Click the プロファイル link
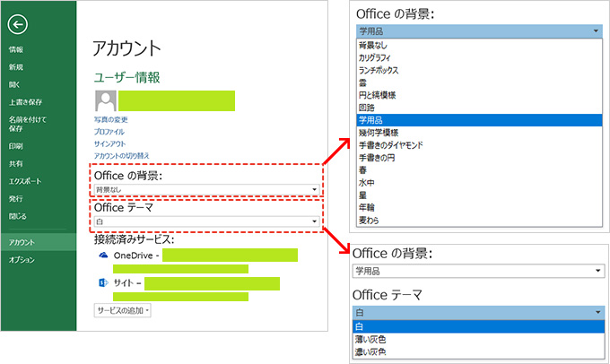The width and height of the screenshot is (610, 364). 109,132
